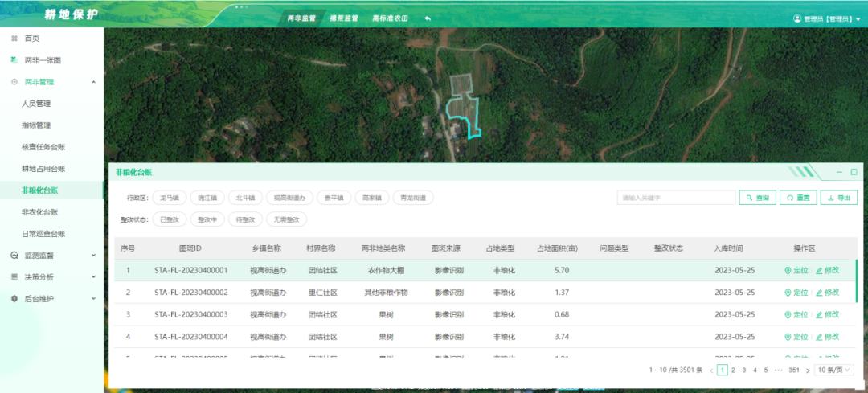Screen dimensions: 868x393
Task: Click the 管理员 user avatar icon
Action: [797, 18]
